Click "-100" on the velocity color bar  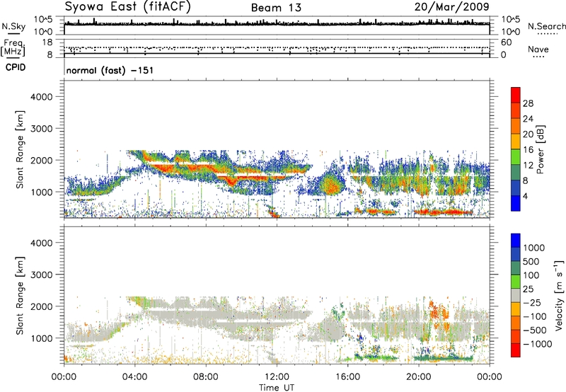(535, 316)
